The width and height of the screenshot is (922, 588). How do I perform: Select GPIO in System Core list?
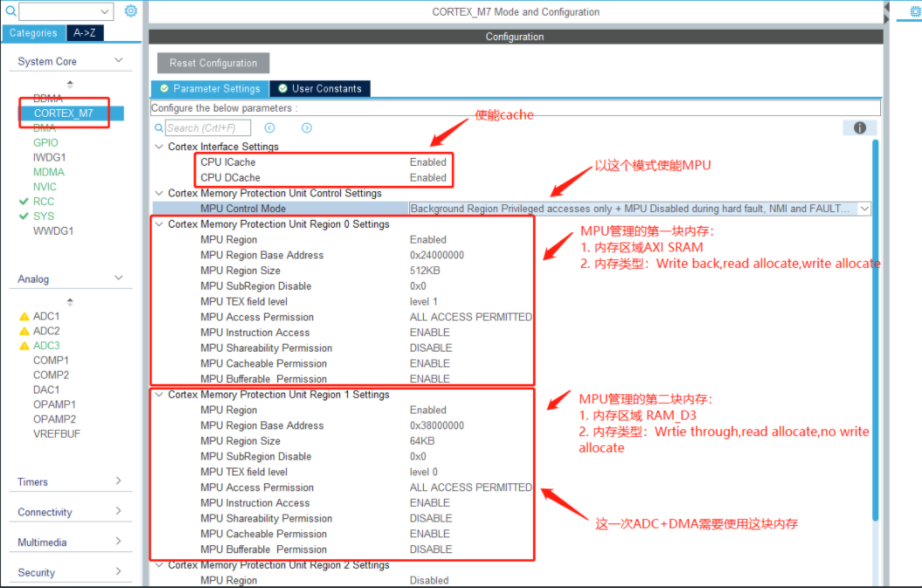[x=48, y=141]
